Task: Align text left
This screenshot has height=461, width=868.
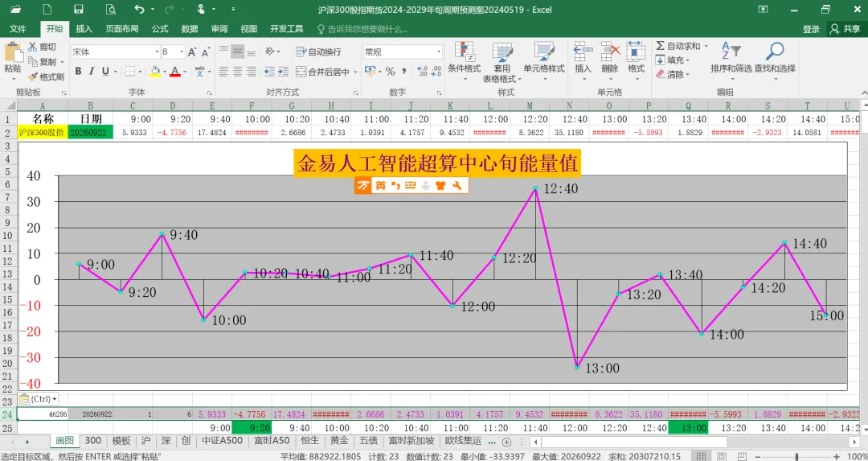Action: click(223, 72)
